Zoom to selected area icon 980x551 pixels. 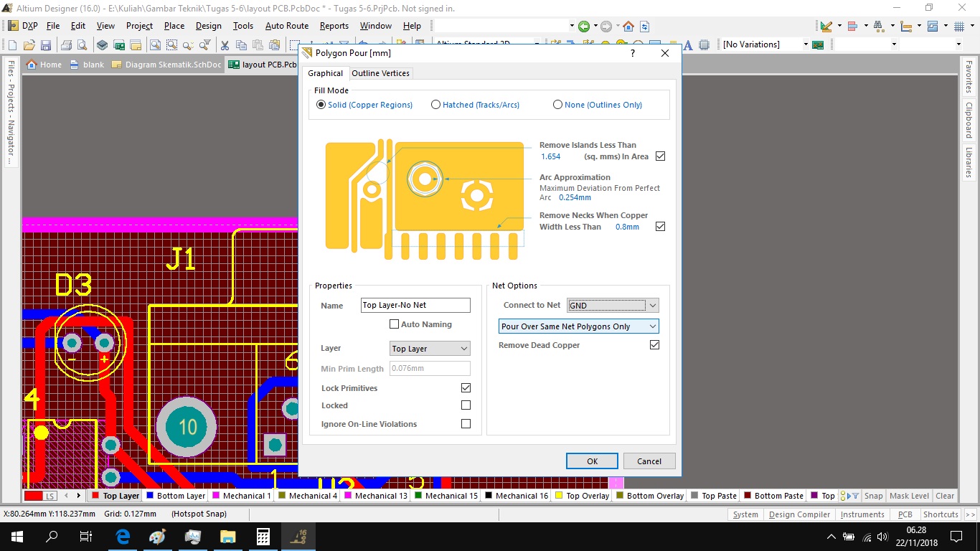[172, 45]
